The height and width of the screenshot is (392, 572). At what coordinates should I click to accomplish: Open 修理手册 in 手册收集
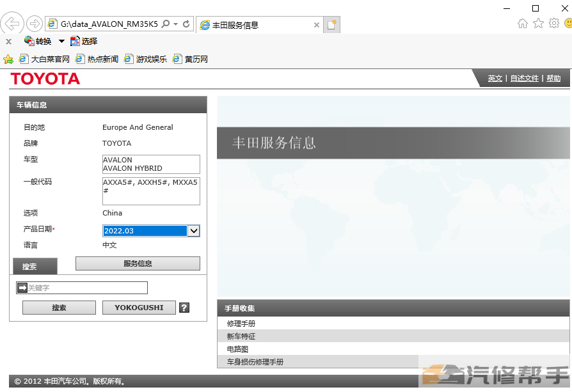coord(241,324)
